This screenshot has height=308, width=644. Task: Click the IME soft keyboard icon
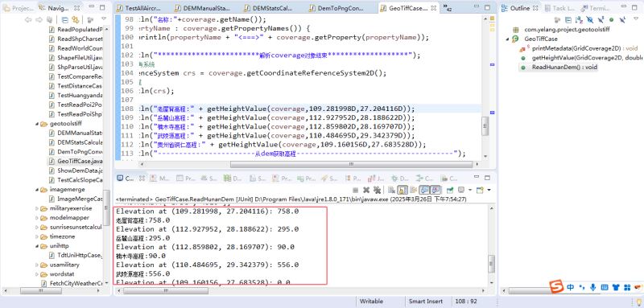point(605,288)
